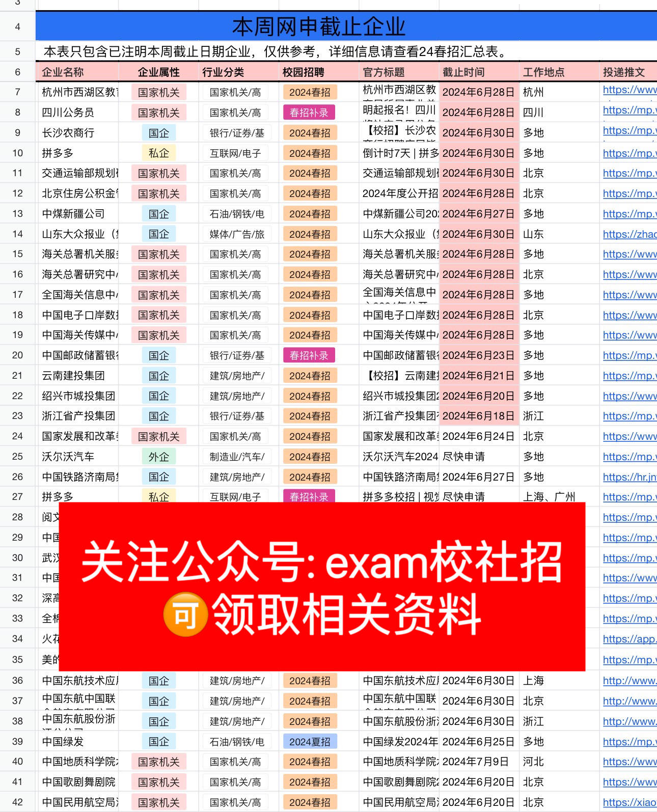The height and width of the screenshot is (812, 657).
Task: Select the row 39 header
Action: click(18, 742)
